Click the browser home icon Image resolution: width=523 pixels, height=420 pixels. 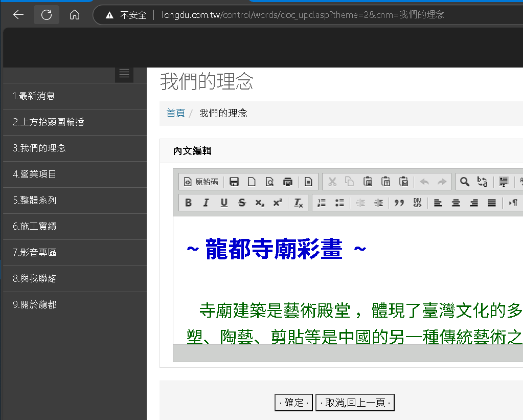coord(74,15)
